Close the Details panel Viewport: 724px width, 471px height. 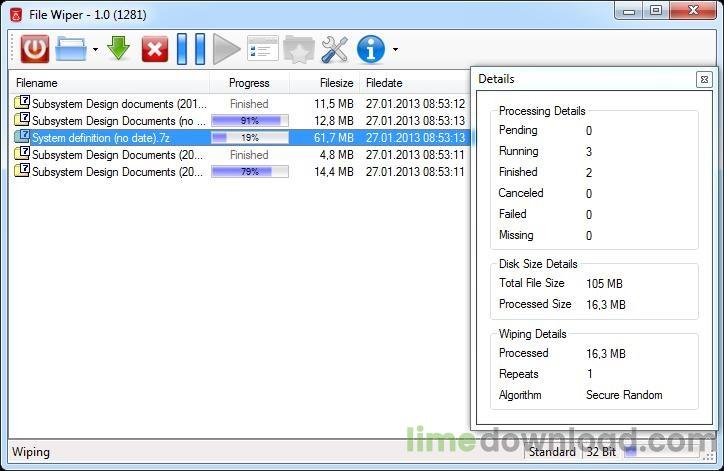point(703,79)
